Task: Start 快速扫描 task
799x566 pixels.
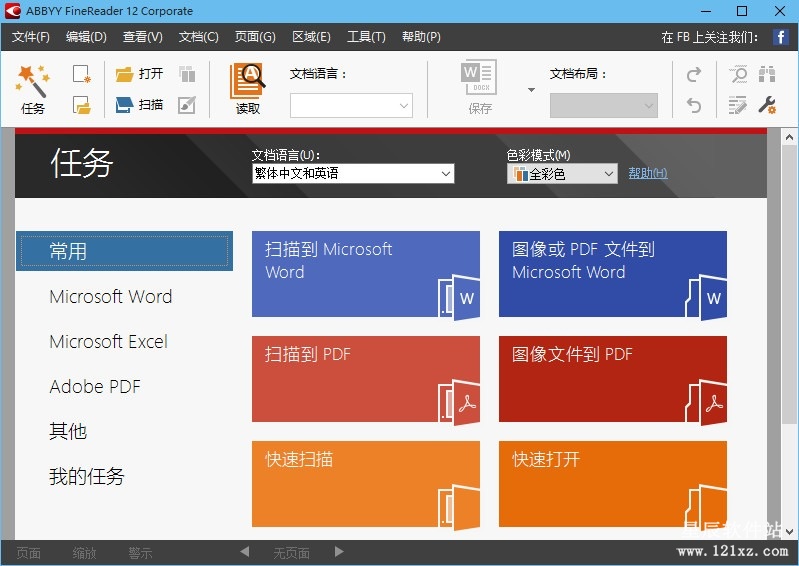Action: 366,484
